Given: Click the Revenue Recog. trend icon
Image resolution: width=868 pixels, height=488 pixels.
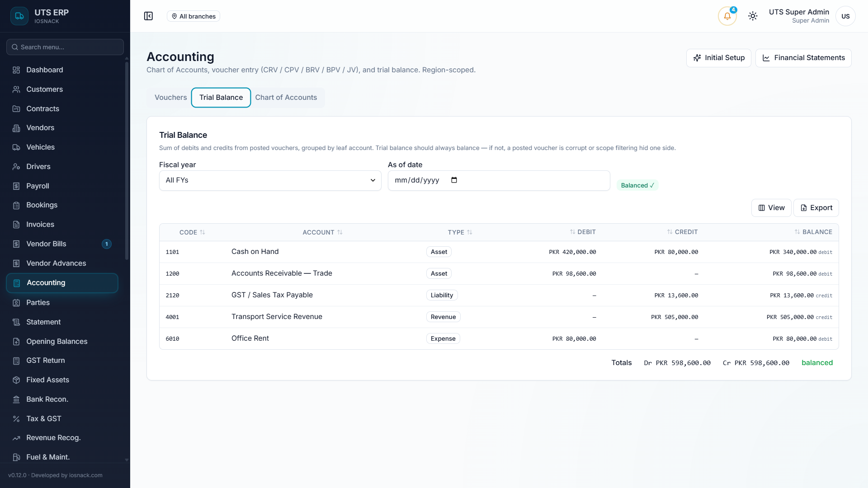Looking at the screenshot, I should (x=16, y=438).
